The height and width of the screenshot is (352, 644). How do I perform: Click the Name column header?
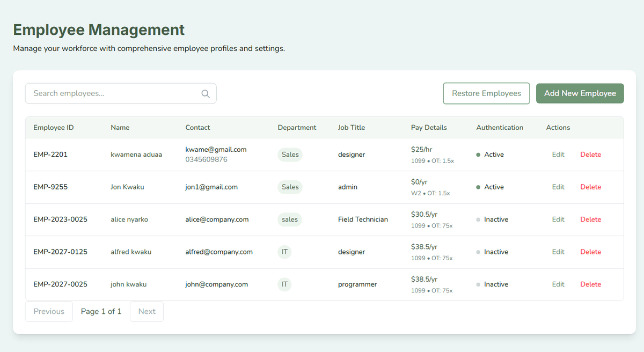(120, 128)
